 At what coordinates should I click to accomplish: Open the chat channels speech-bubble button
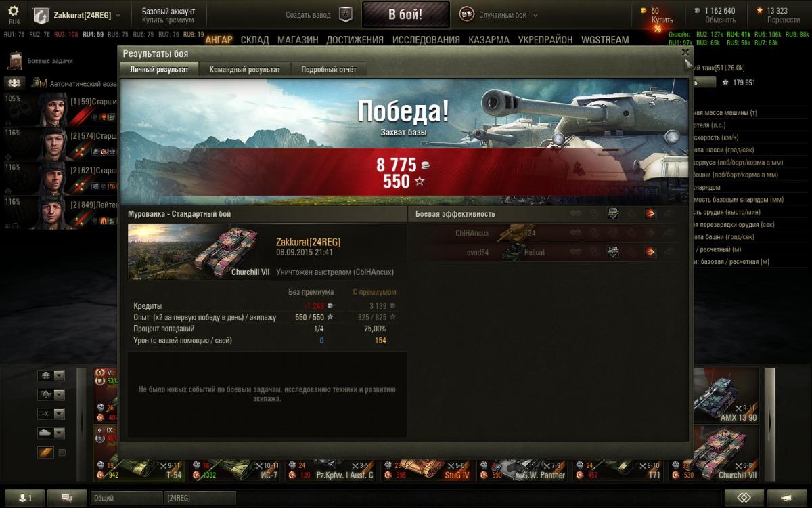(x=67, y=498)
